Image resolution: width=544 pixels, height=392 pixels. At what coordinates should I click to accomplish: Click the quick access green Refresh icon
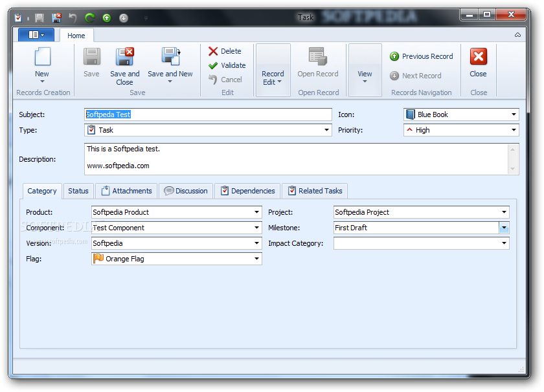(x=90, y=17)
